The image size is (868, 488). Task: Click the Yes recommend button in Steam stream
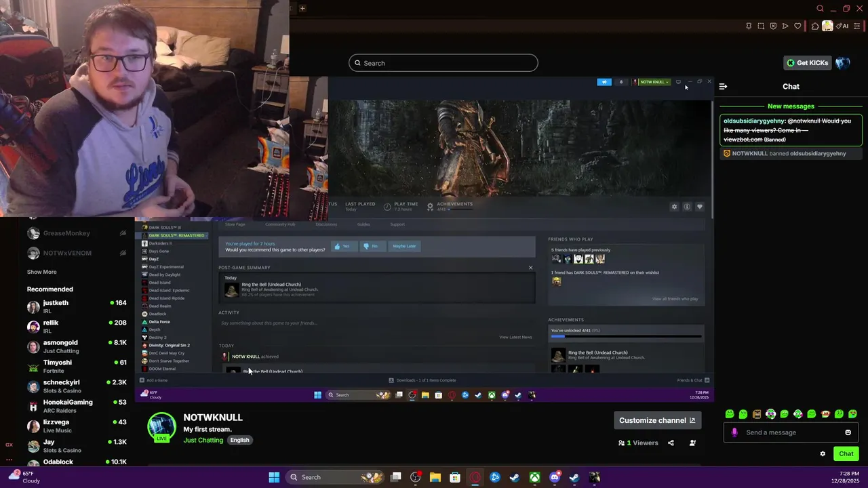[342, 246]
